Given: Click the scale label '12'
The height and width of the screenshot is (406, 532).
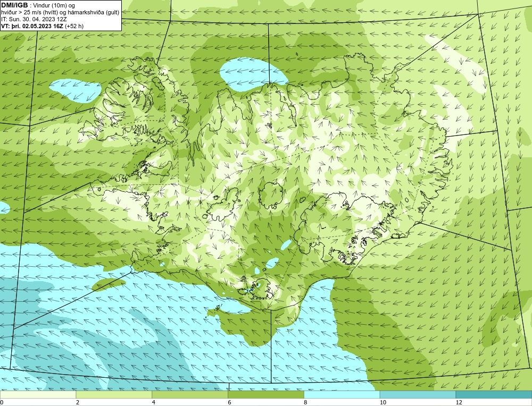Looking at the screenshot, I should [459, 402].
